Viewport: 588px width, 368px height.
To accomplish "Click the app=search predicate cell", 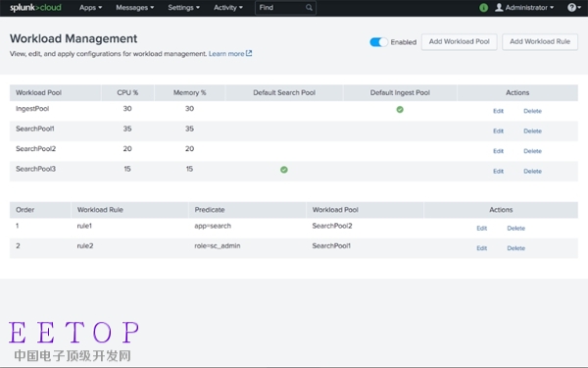I will tap(213, 226).
